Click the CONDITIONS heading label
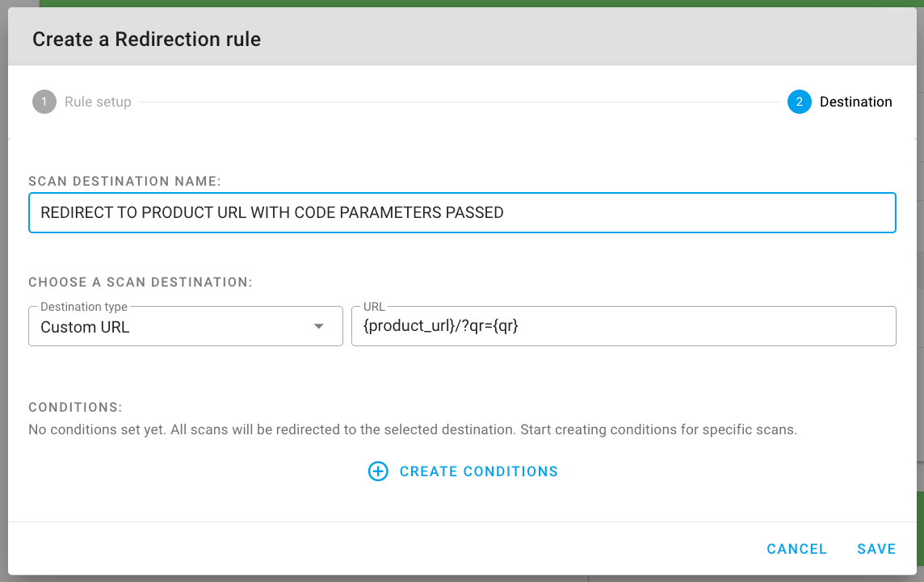Viewport: 924px width, 582px height. [x=74, y=407]
